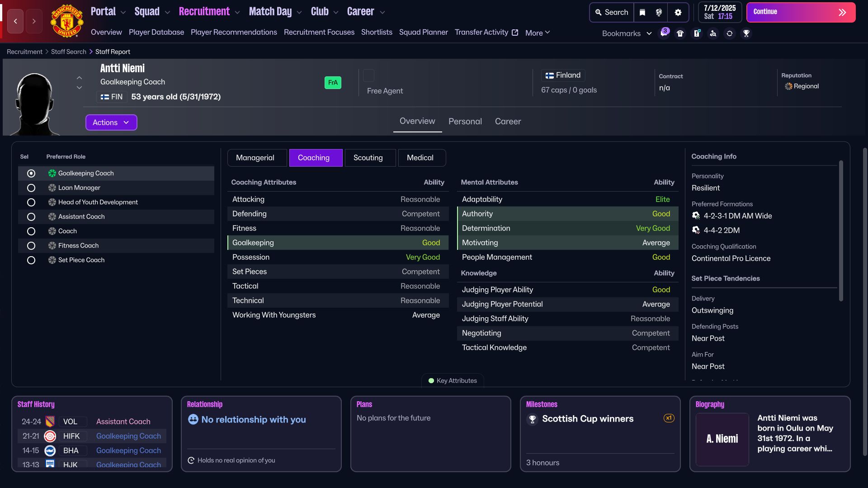Select the Loan Manager role radio button
Screen dimensions: 868x488
pos(31,188)
